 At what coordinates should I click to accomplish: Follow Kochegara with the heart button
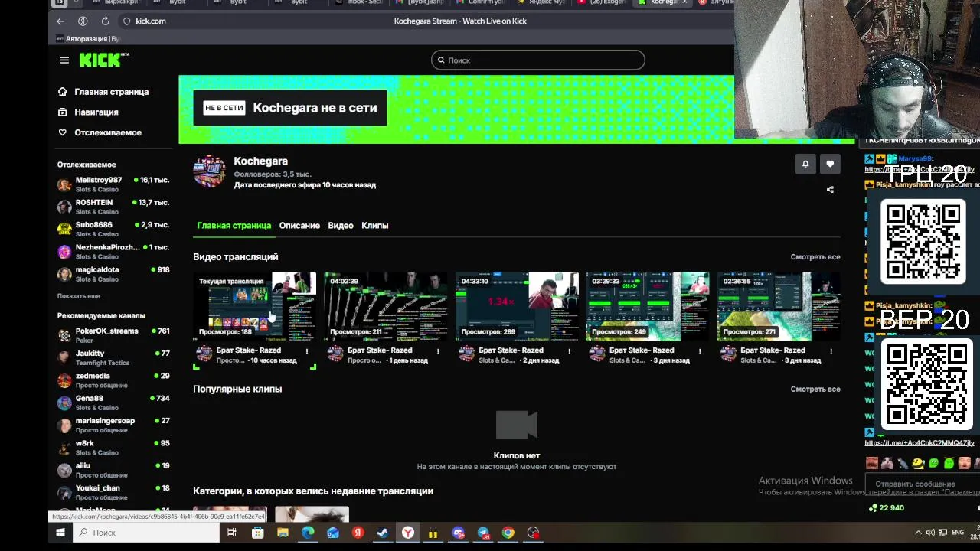point(830,164)
